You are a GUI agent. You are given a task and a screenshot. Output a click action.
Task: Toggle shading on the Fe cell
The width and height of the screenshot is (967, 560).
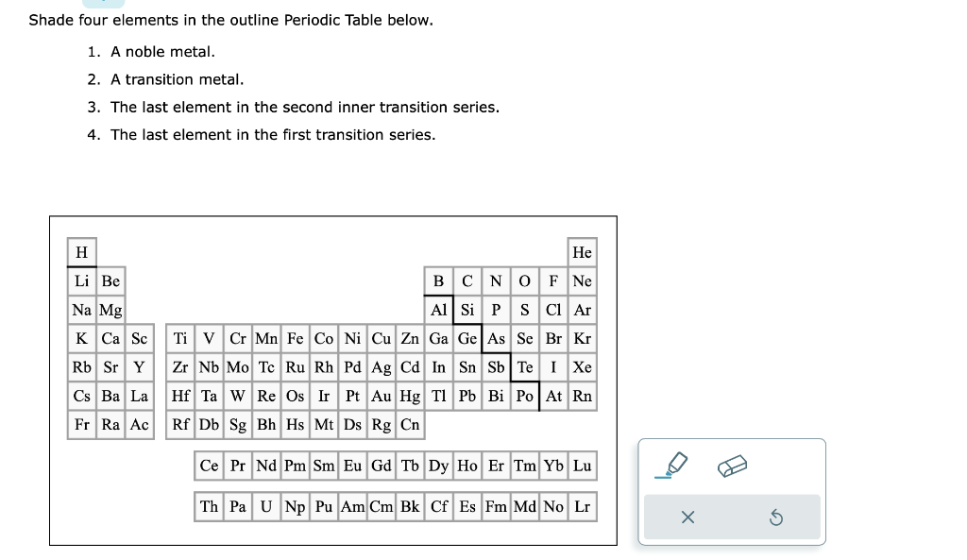(x=295, y=339)
